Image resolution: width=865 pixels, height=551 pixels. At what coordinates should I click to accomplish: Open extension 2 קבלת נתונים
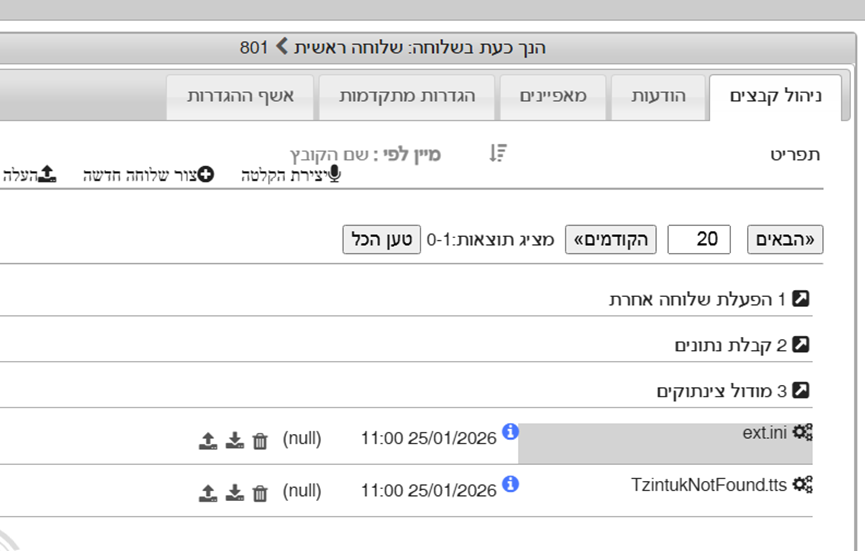pyautogui.click(x=741, y=345)
